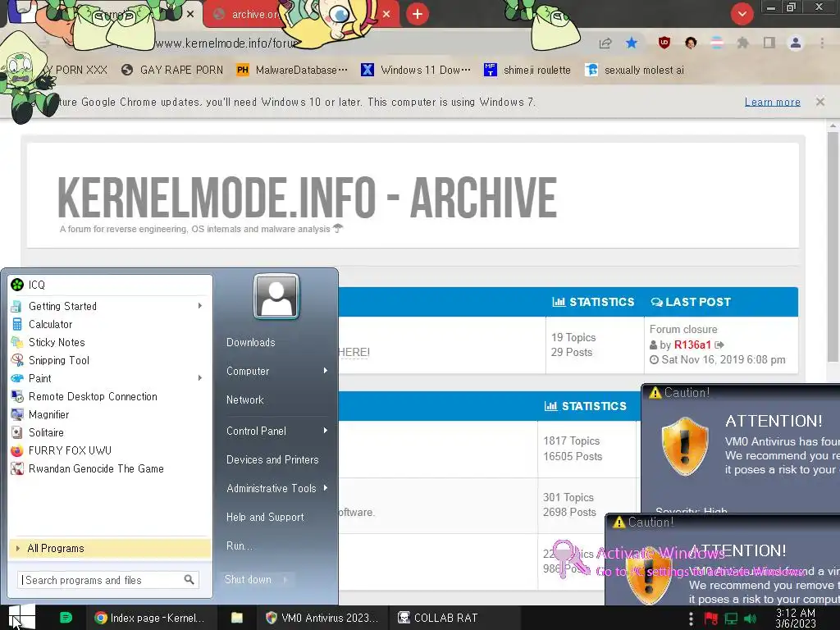Screen dimensions: 840x630
Task: Click the network tray icon
Action: (731, 619)
